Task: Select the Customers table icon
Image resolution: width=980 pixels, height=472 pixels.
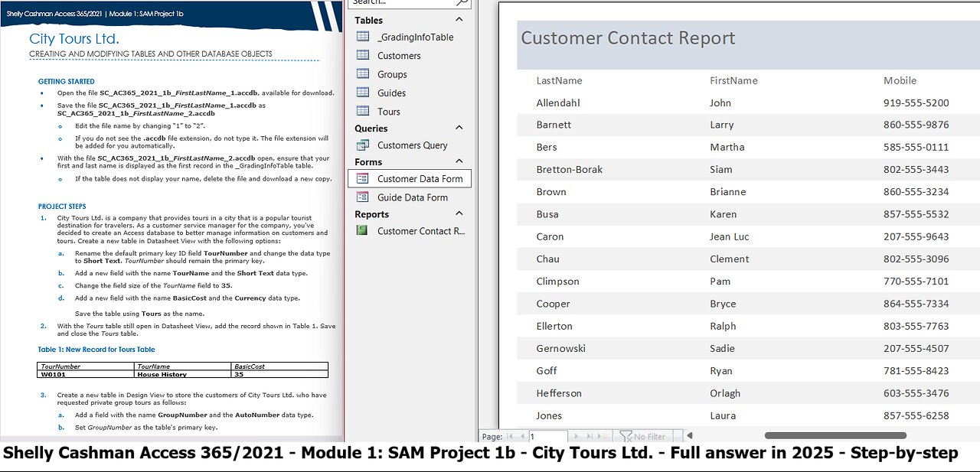Action: (363, 55)
